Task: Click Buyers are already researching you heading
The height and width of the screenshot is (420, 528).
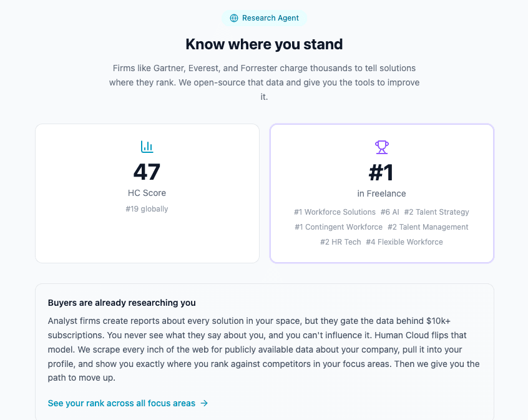Action: point(122,303)
